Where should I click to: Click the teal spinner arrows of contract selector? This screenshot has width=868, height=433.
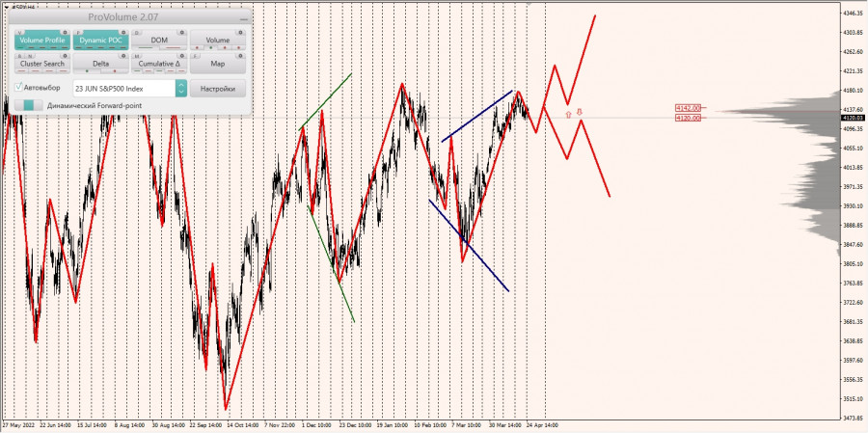pyautogui.click(x=181, y=89)
